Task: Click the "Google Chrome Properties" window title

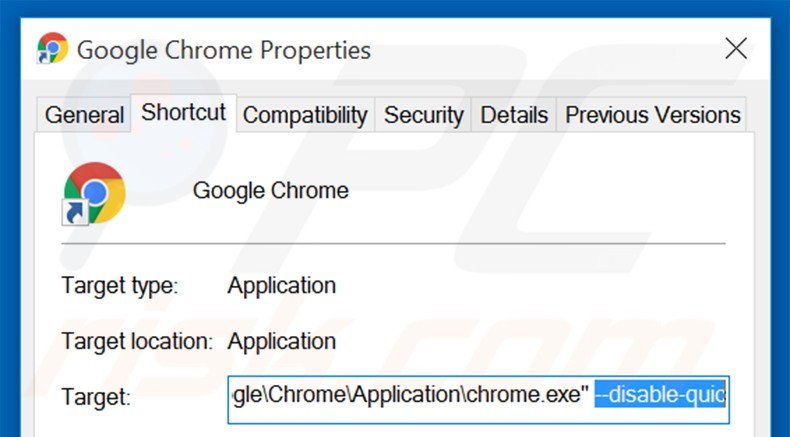Action: (x=223, y=50)
